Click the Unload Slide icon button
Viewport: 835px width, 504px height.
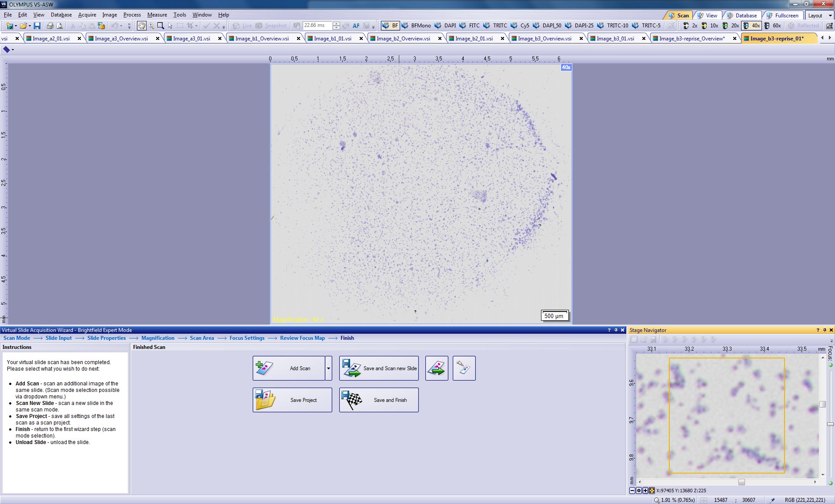tap(437, 368)
